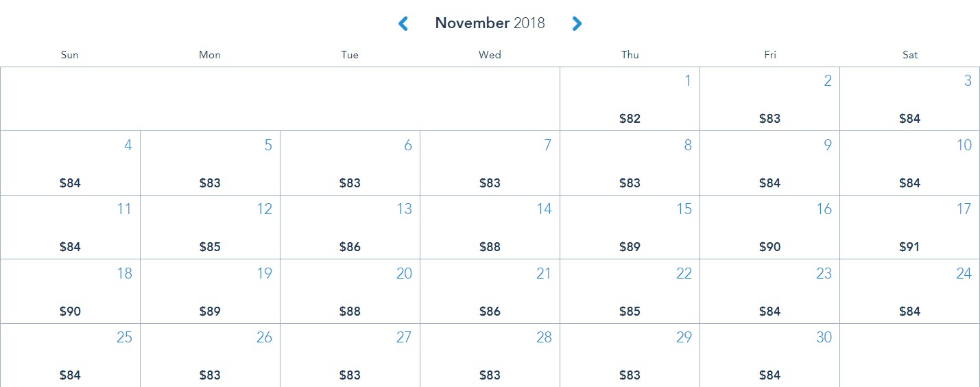Choose Monday November 5 date
980x387 pixels.
pos(211,163)
